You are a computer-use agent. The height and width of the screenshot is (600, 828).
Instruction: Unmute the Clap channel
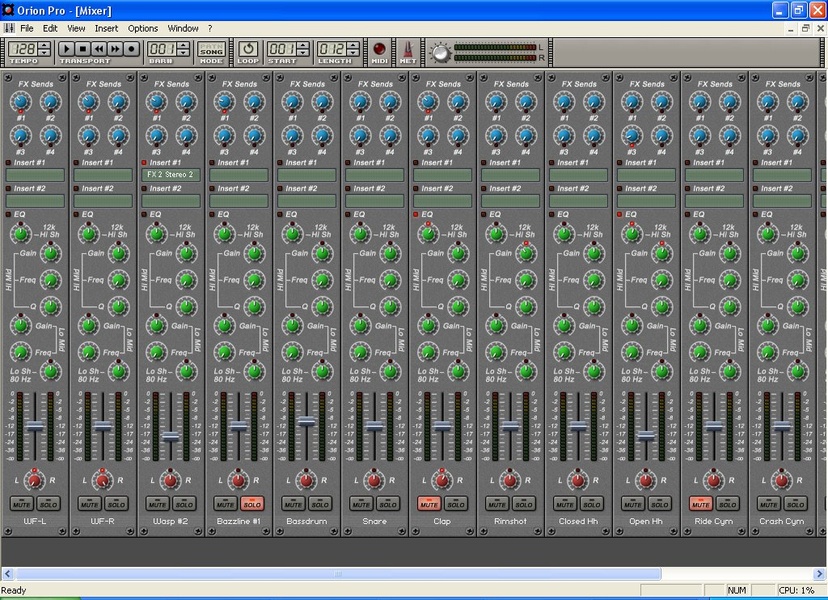coord(429,504)
